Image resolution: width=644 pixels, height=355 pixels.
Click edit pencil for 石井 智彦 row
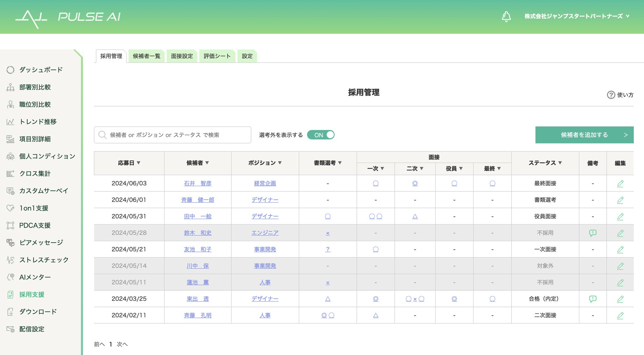pyautogui.click(x=620, y=183)
